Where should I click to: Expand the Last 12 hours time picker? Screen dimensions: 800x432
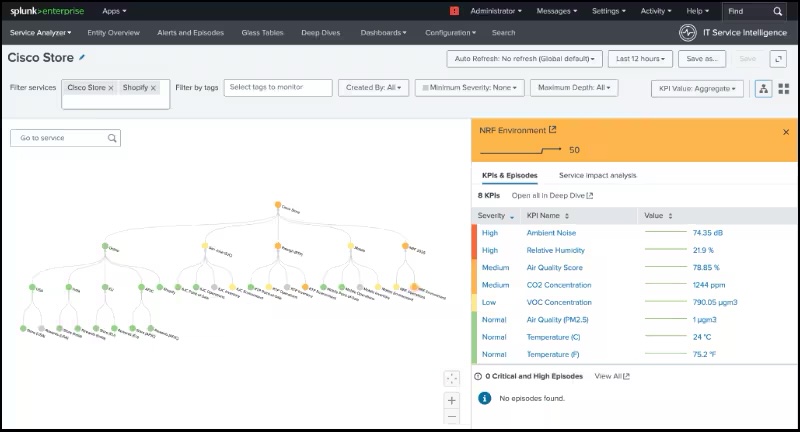point(639,59)
